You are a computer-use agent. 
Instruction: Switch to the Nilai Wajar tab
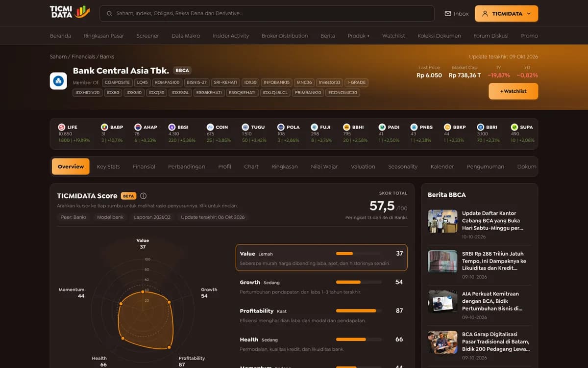point(324,166)
